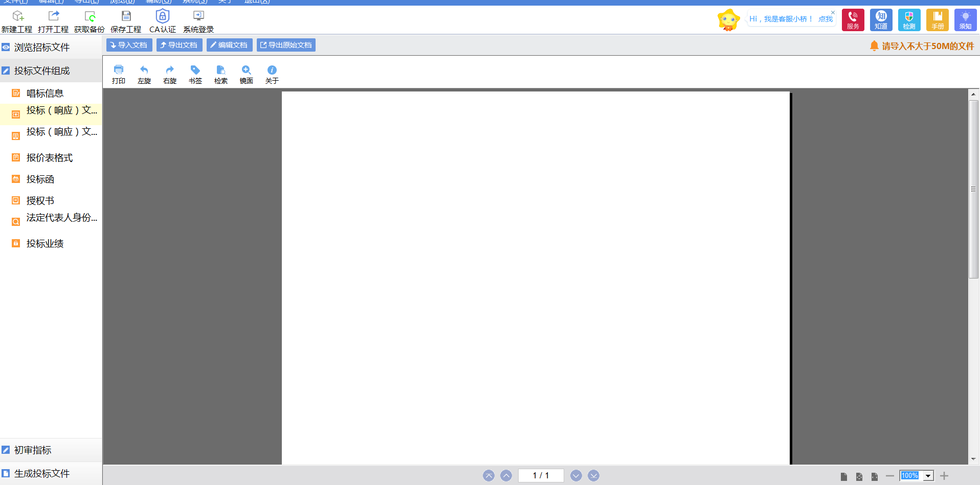Image resolution: width=980 pixels, height=485 pixels.
Task: Select 投标业绩 in the list
Action: tap(51, 243)
